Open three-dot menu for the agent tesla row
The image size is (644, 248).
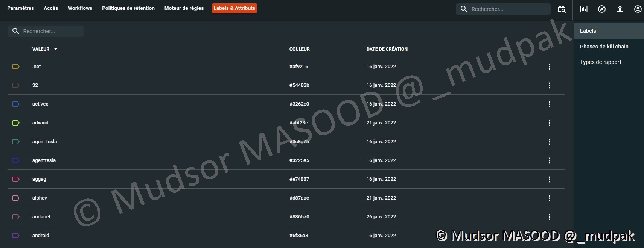click(550, 142)
